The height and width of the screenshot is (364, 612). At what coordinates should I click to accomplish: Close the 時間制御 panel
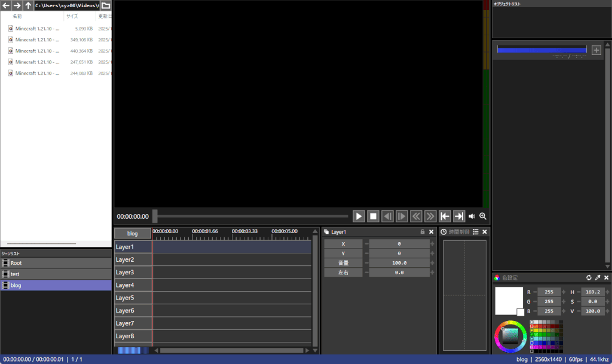click(x=484, y=231)
